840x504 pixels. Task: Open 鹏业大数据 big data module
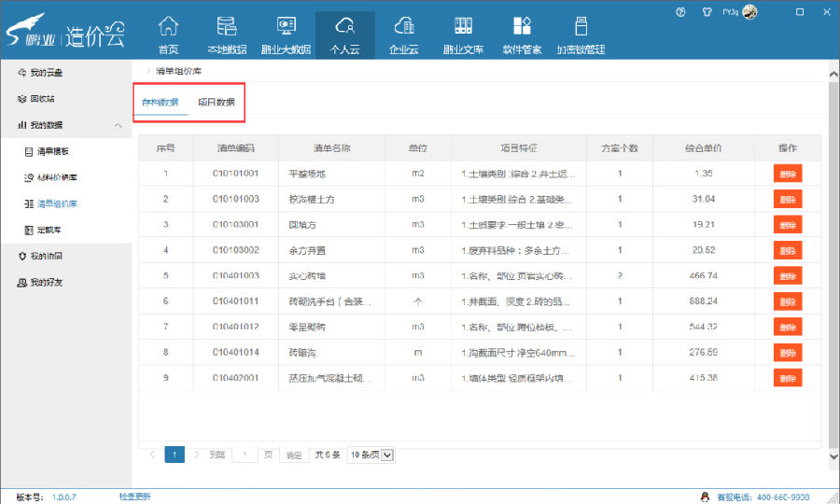point(286,35)
